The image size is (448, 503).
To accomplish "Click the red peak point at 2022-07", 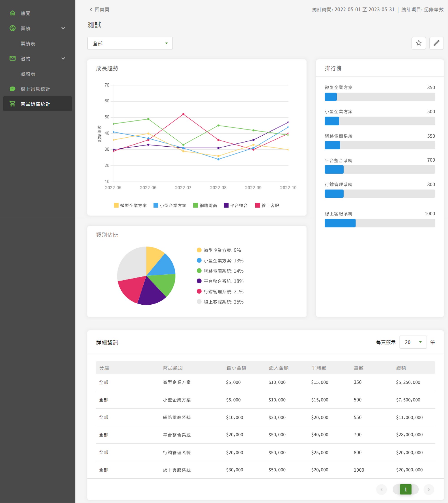I will [183, 114].
